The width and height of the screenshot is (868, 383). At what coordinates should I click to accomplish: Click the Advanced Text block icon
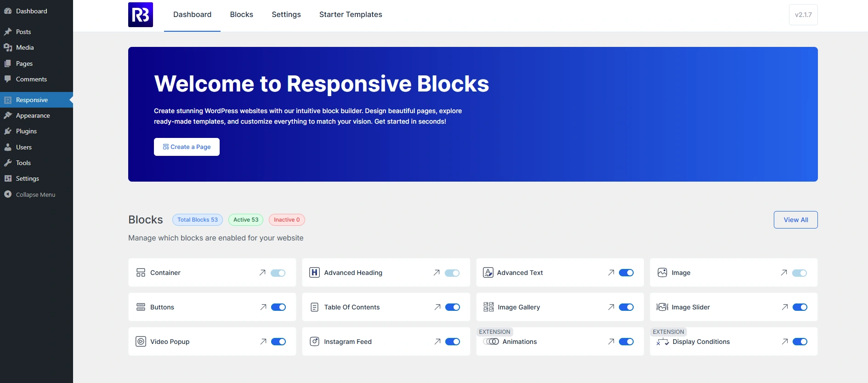[488, 273]
